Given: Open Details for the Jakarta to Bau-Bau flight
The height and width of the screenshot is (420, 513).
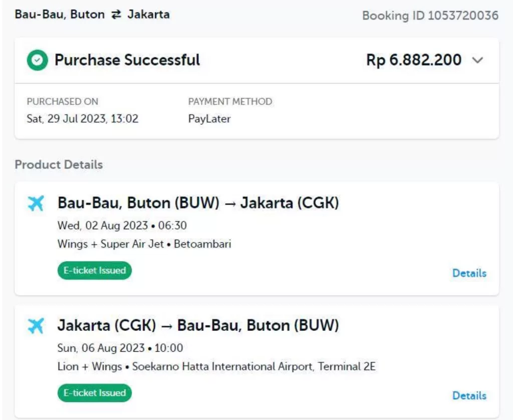Looking at the screenshot, I should pos(469,395).
